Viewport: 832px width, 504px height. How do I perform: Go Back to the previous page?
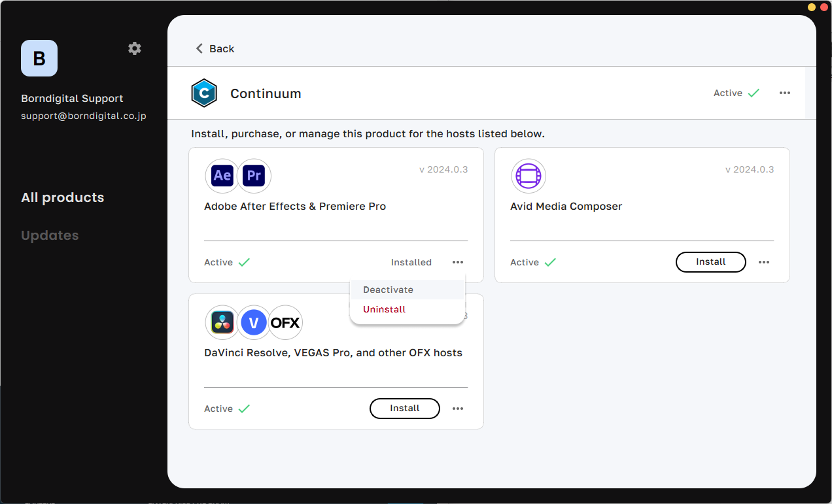point(215,48)
